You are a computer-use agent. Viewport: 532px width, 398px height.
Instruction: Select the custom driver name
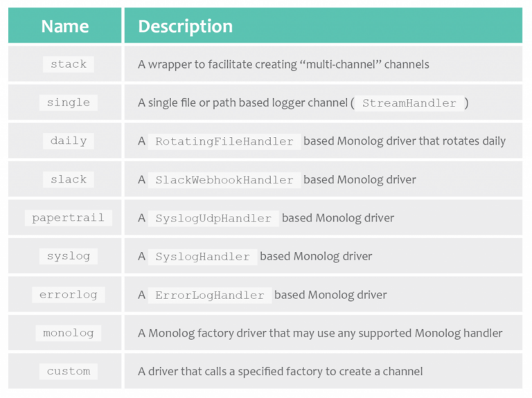point(69,371)
